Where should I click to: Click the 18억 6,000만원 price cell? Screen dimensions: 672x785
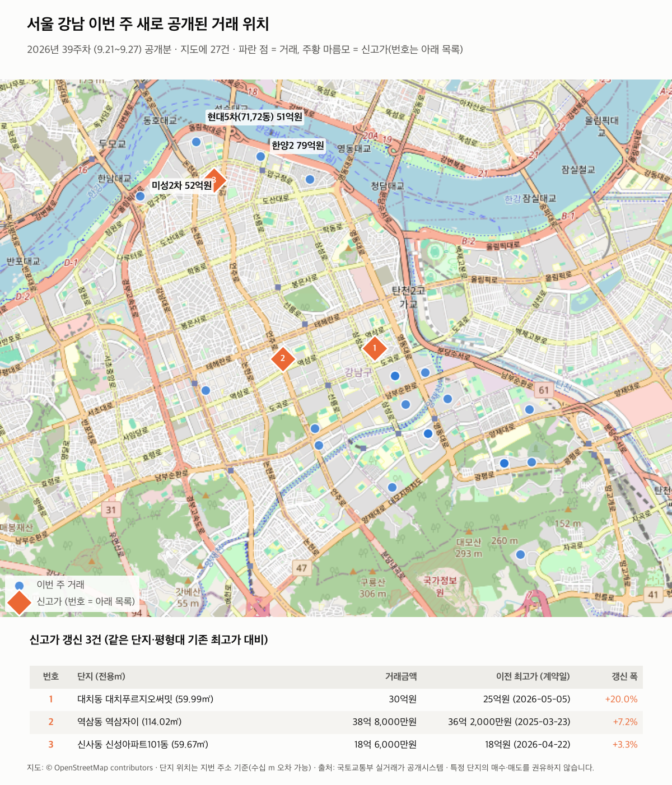[385, 745]
